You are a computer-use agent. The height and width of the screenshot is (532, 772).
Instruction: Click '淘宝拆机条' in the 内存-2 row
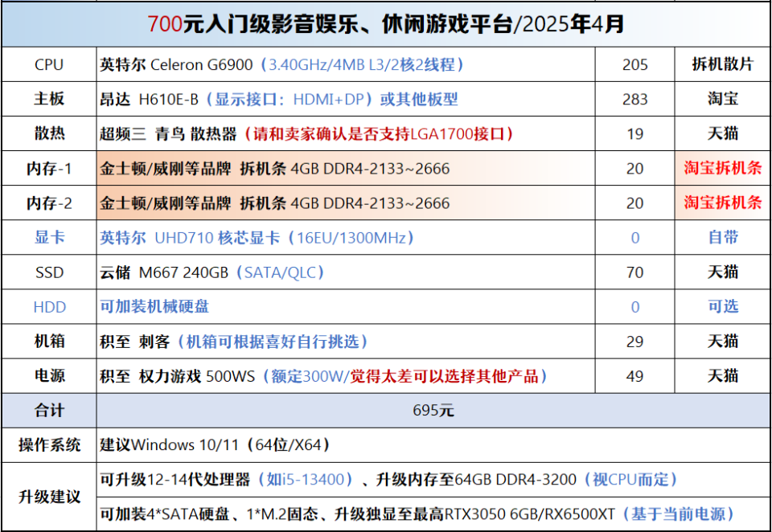pos(722,203)
